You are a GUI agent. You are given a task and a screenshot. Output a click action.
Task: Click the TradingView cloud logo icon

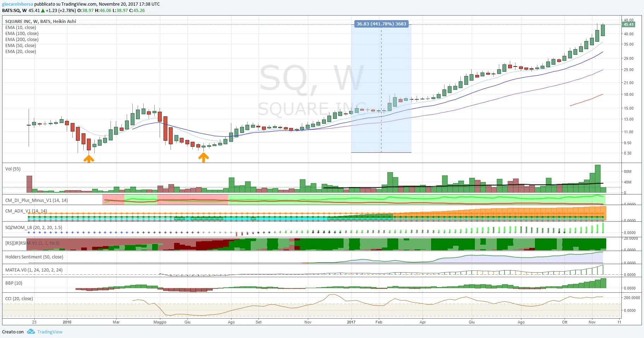tap(31, 332)
